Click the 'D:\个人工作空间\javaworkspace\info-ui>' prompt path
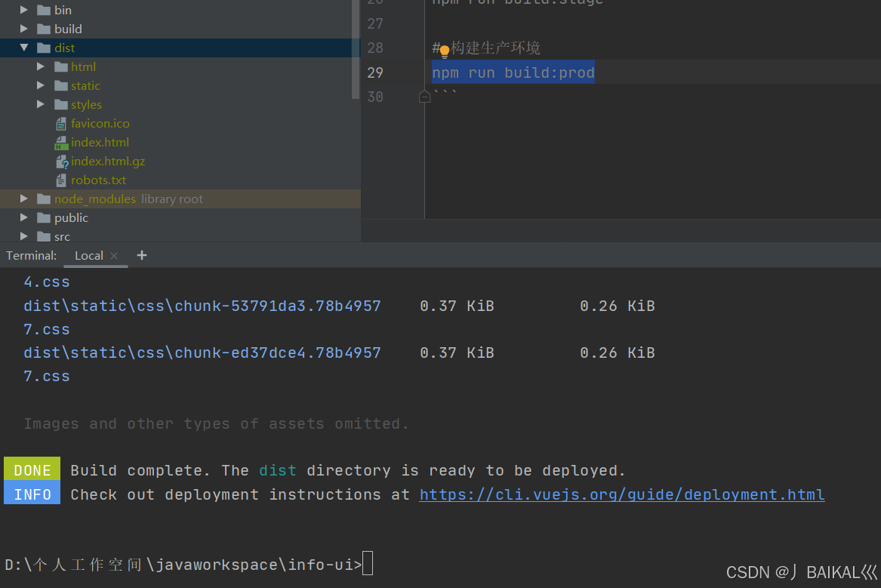This screenshot has width=881, height=588. tap(183, 565)
